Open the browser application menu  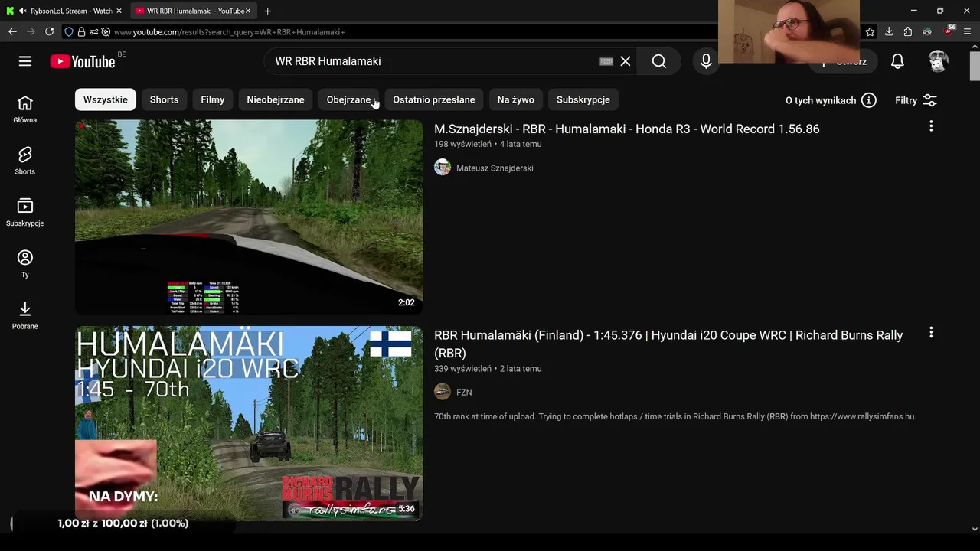[x=968, y=31]
